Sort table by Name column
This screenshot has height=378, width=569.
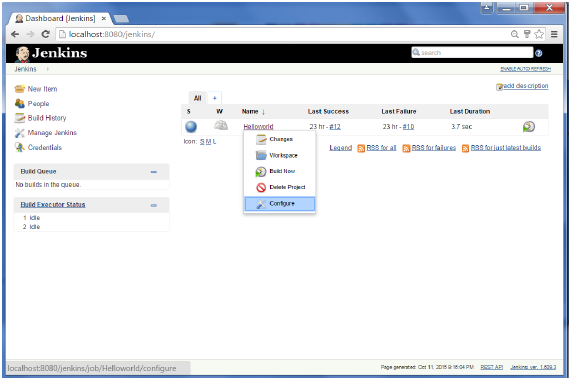[253, 112]
